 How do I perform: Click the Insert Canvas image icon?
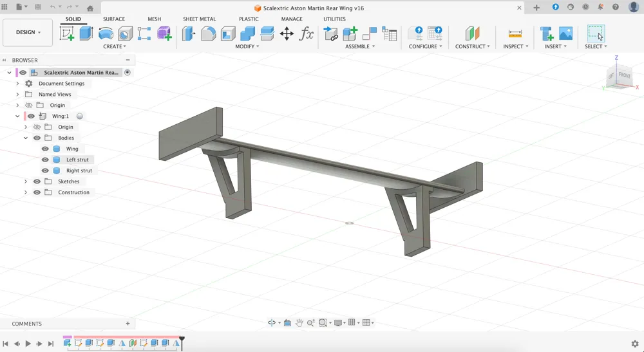(566, 33)
